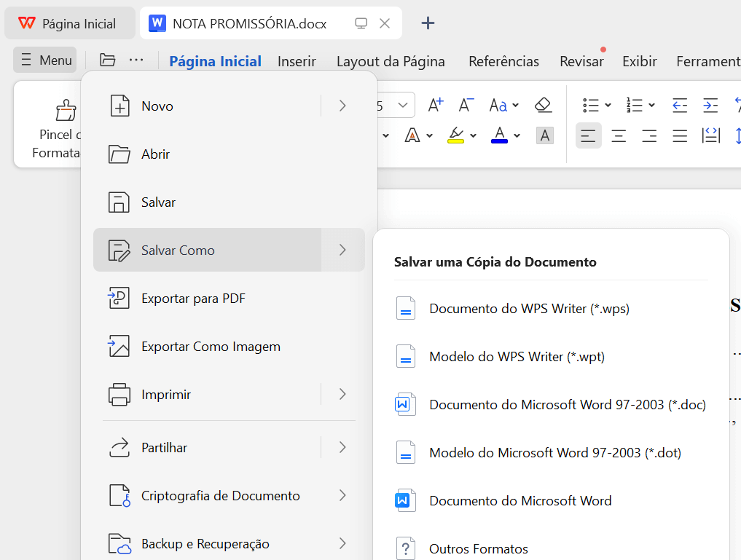The height and width of the screenshot is (560, 741).
Task: Toggle character shading A icon
Action: tap(545, 136)
